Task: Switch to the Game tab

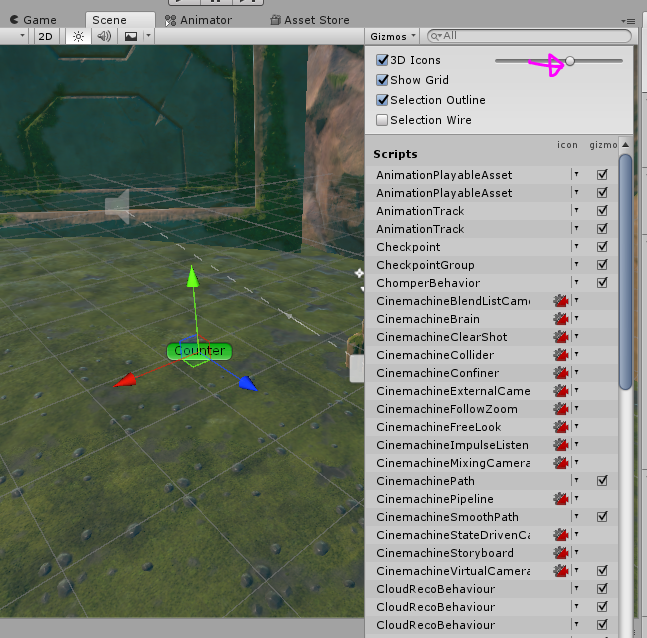Action: pyautogui.click(x=33, y=20)
